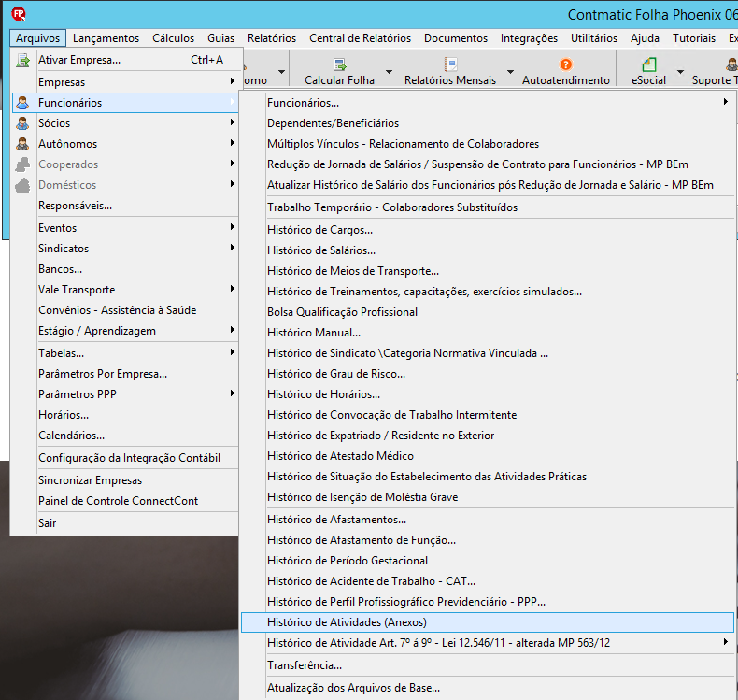Open Horários... from Arquivos menu
The height and width of the screenshot is (700, 738).
pyautogui.click(x=125, y=415)
